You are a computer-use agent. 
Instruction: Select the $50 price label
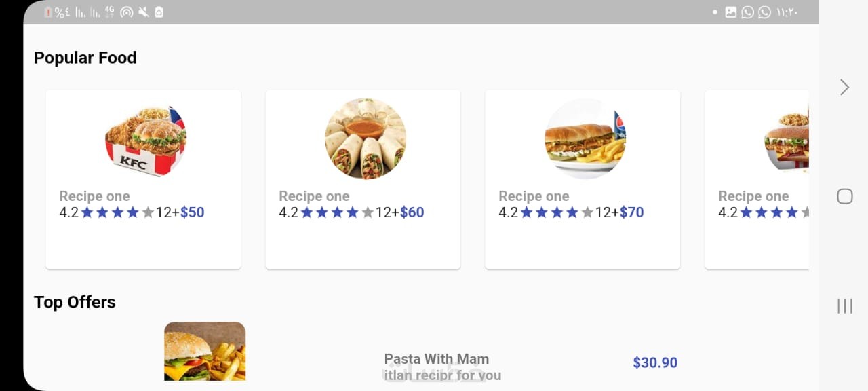click(193, 212)
